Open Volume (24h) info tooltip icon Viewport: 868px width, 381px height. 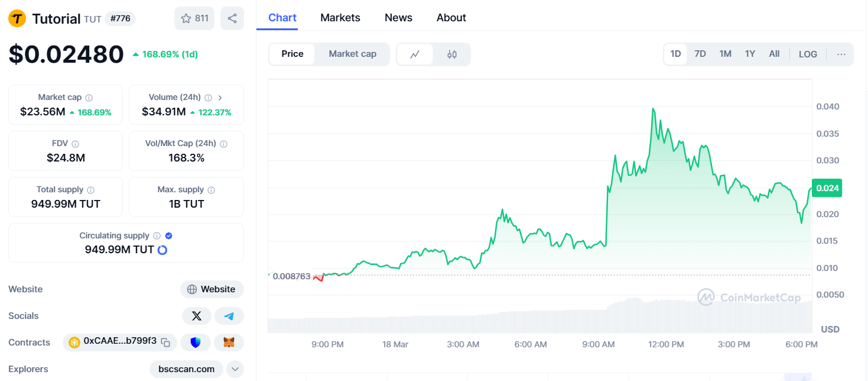coord(208,98)
